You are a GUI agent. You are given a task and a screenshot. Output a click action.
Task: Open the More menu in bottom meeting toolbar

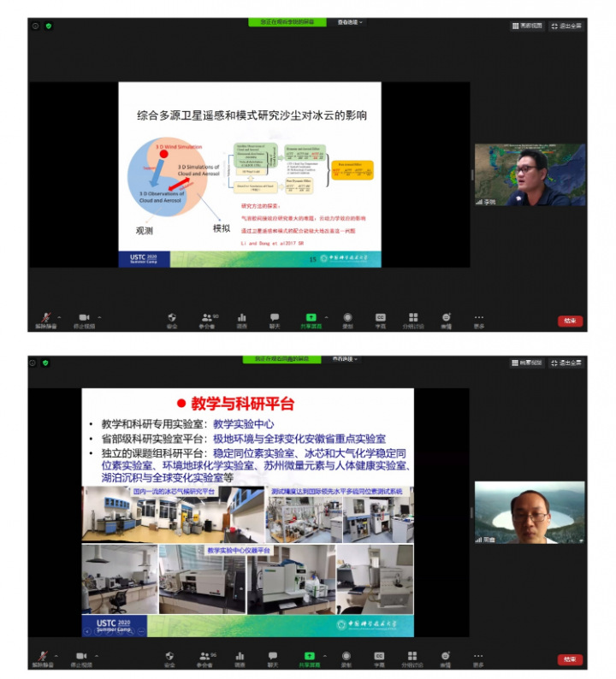coord(478,656)
